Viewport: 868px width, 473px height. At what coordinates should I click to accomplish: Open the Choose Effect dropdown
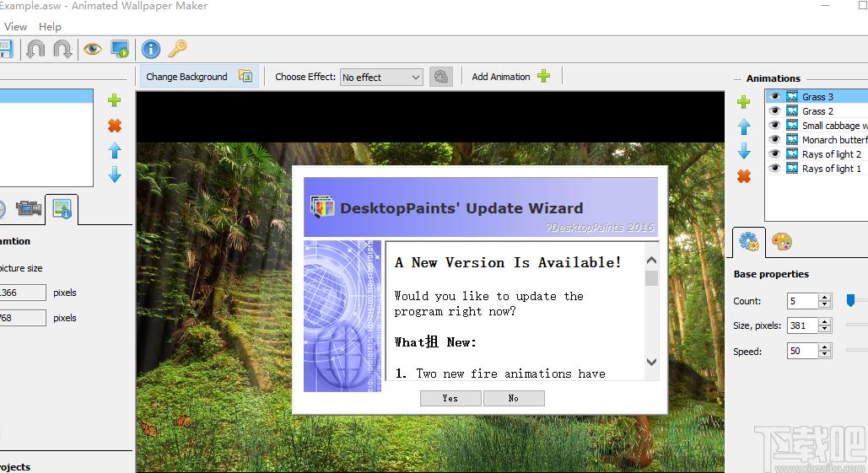point(381,78)
